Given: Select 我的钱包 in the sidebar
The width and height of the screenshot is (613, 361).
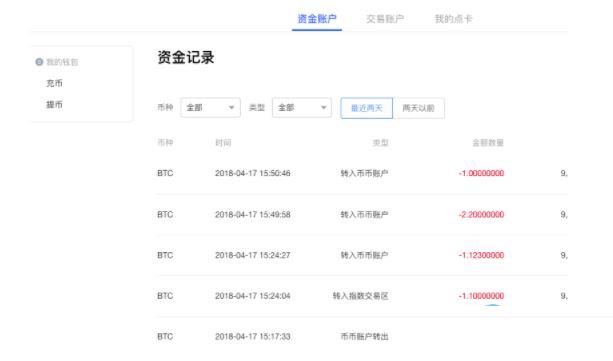Looking at the screenshot, I should coord(62,62).
